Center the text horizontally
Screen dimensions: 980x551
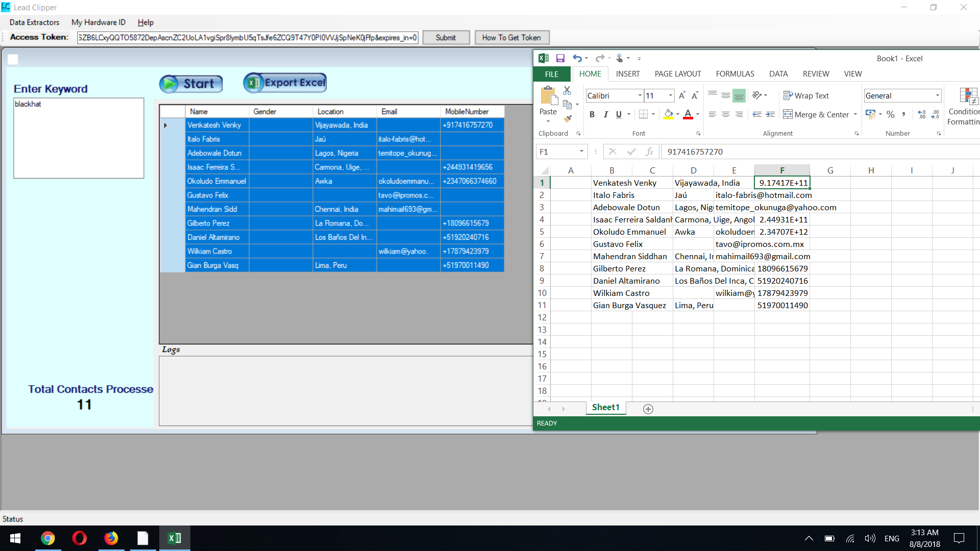(725, 114)
